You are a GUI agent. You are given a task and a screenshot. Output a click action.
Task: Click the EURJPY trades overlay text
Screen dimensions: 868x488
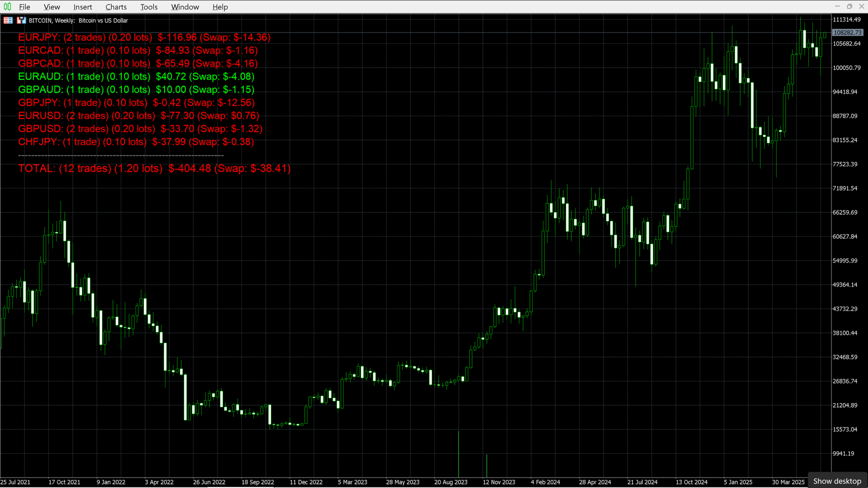point(144,38)
